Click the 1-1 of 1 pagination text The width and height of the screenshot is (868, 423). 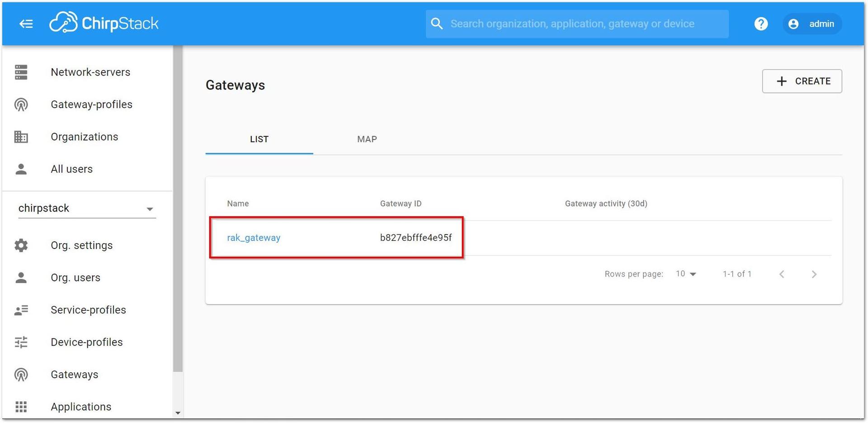pyautogui.click(x=737, y=274)
